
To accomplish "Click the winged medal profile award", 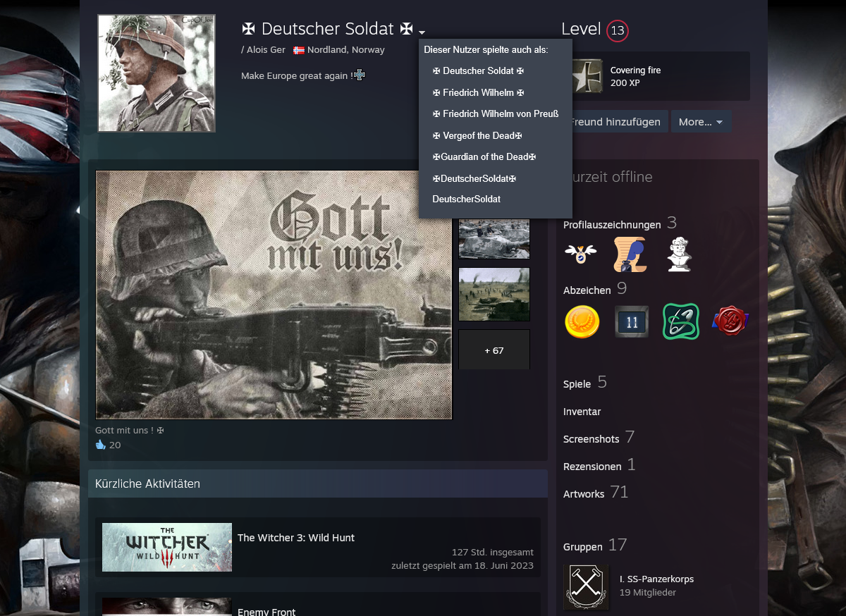I will [x=580, y=254].
